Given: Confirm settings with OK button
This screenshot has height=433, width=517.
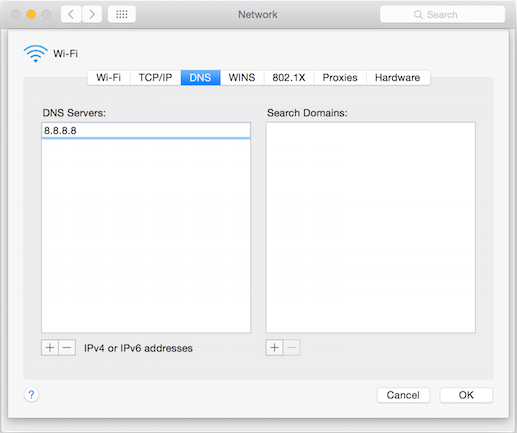Looking at the screenshot, I should tap(466, 395).
